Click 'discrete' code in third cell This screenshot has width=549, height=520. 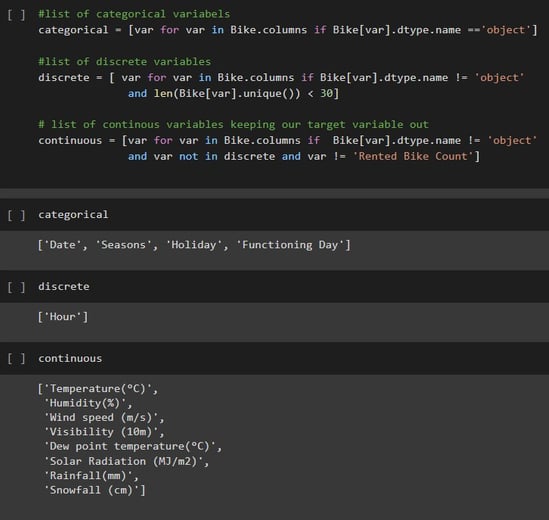tap(64, 286)
